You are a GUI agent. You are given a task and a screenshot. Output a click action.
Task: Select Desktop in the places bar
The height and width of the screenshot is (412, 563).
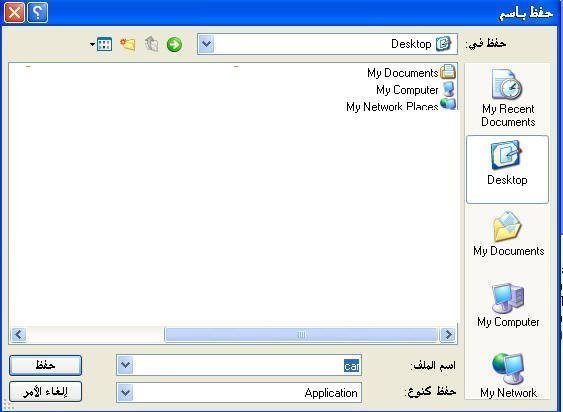pos(507,169)
